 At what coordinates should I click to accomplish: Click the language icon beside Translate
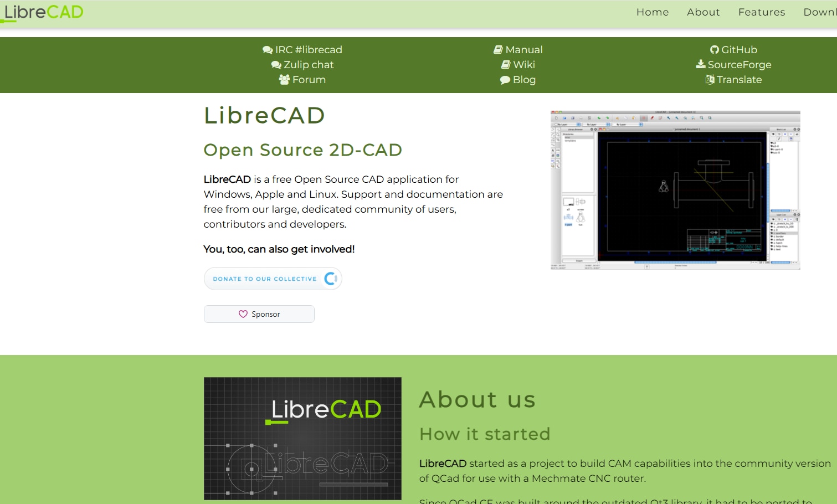pyautogui.click(x=710, y=80)
